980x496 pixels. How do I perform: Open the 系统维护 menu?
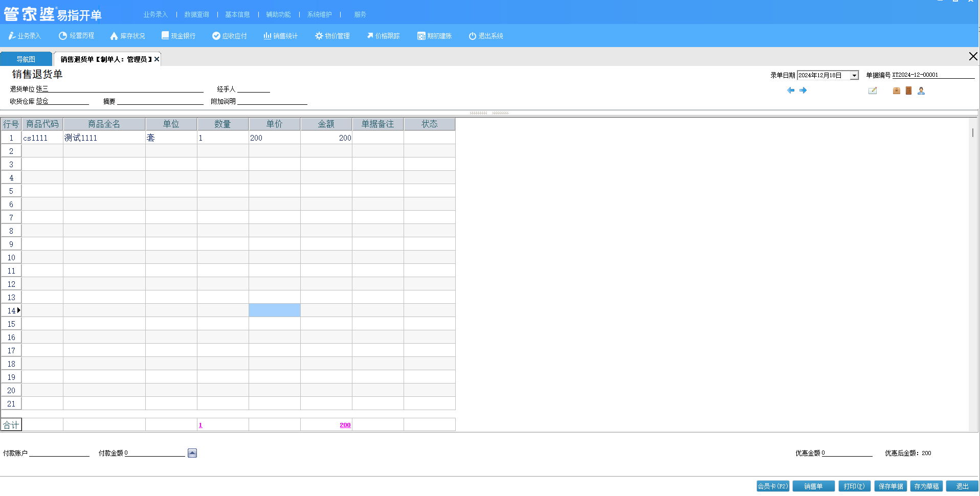pos(319,14)
